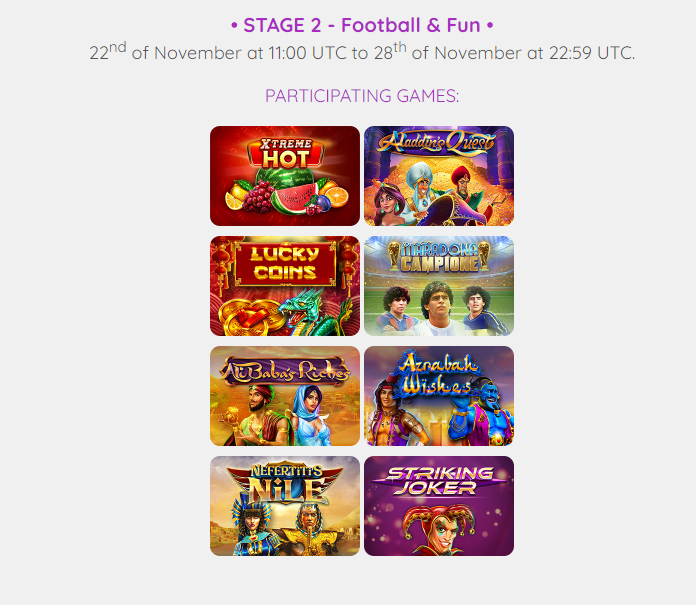The height and width of the screenshot is (605, 696).
Task: Click the woman in blue veil on Ali Baba's Riches
Action: [313, 415]
